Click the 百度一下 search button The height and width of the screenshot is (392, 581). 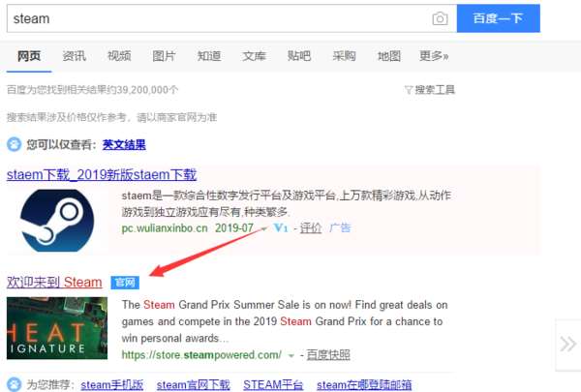(499, 18)
